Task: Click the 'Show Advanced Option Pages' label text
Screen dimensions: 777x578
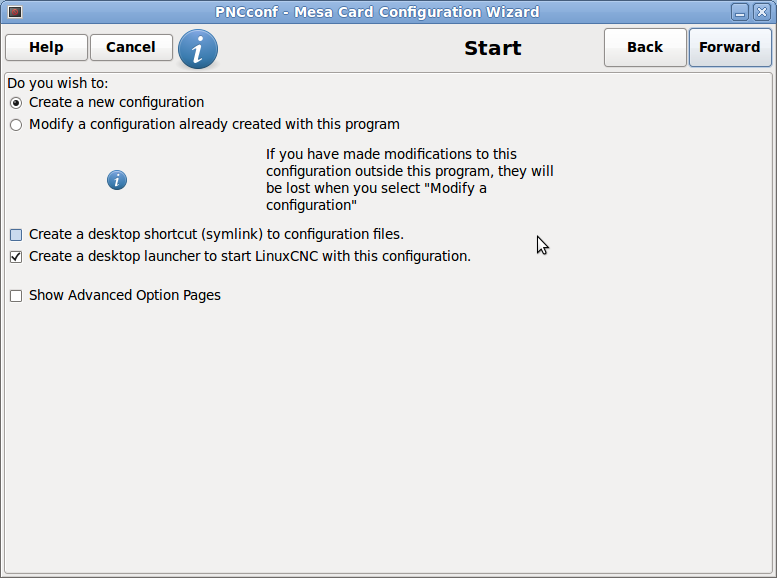Action: coord(125,295)
